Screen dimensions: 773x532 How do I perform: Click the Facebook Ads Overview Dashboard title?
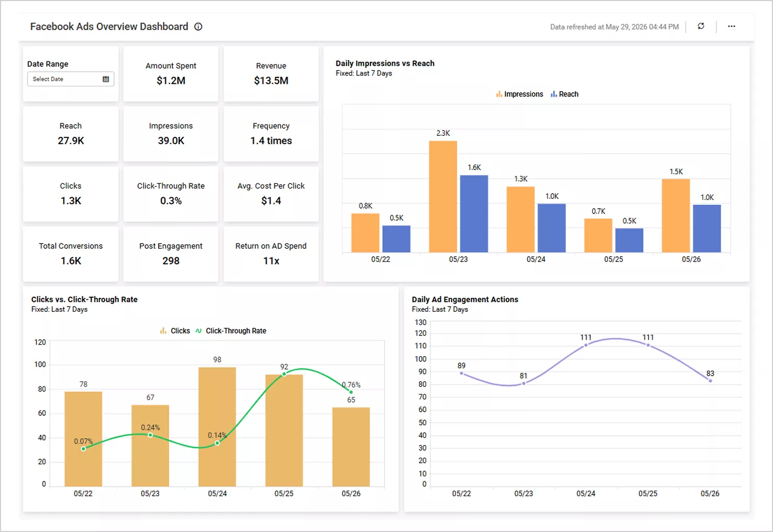109,27
